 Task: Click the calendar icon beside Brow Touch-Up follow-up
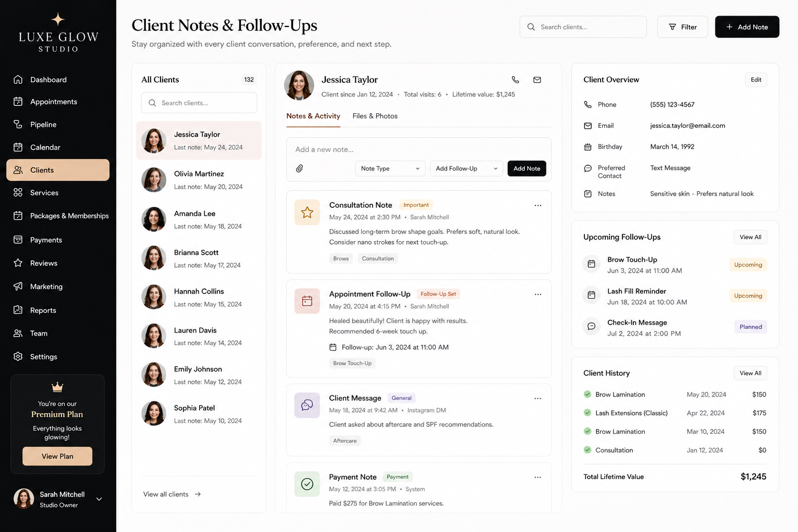tap(591, 264)
